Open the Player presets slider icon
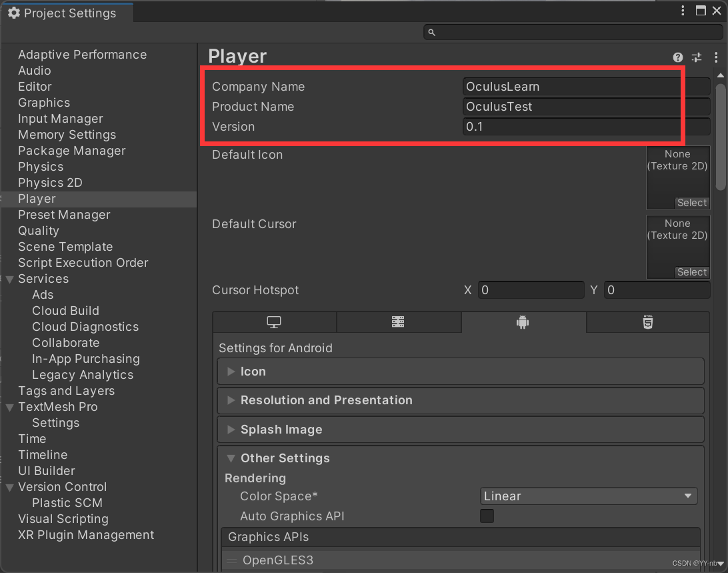 point(697,57)
